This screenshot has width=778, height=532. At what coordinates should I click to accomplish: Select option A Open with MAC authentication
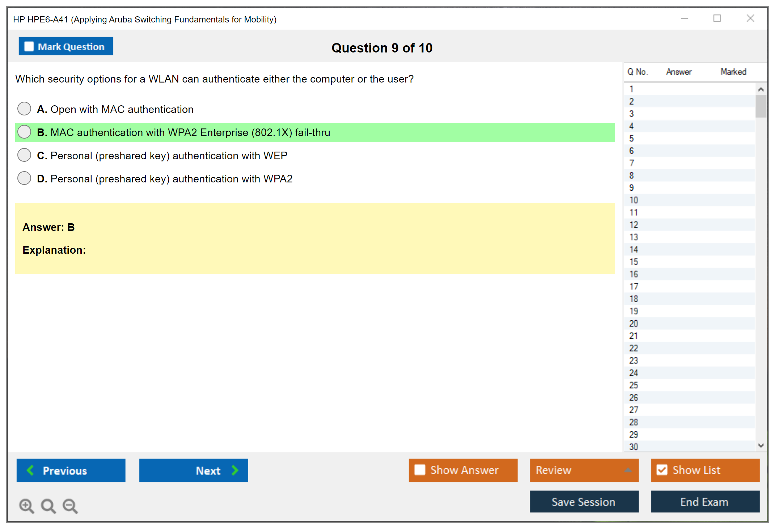tap(24, 109)
